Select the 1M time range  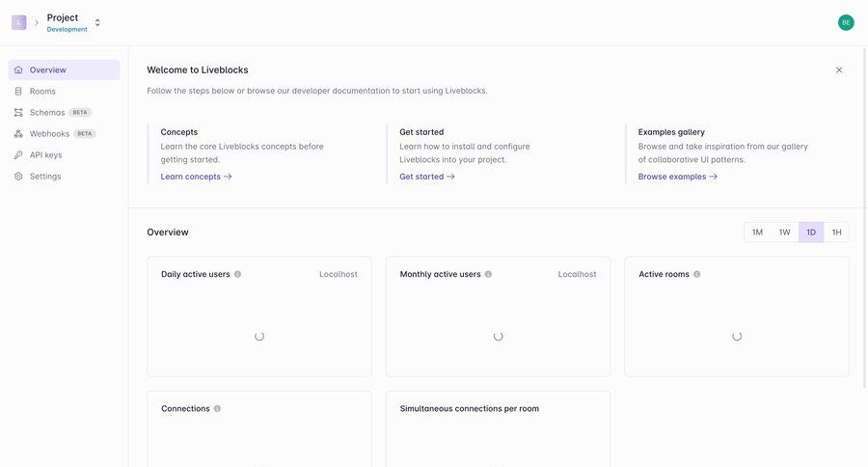(757, 233)
